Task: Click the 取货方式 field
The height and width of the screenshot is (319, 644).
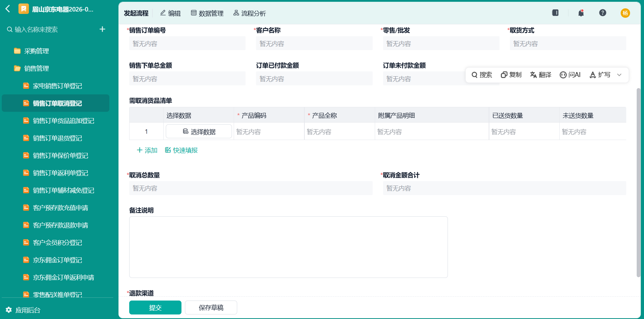Action: click(568, 44)
